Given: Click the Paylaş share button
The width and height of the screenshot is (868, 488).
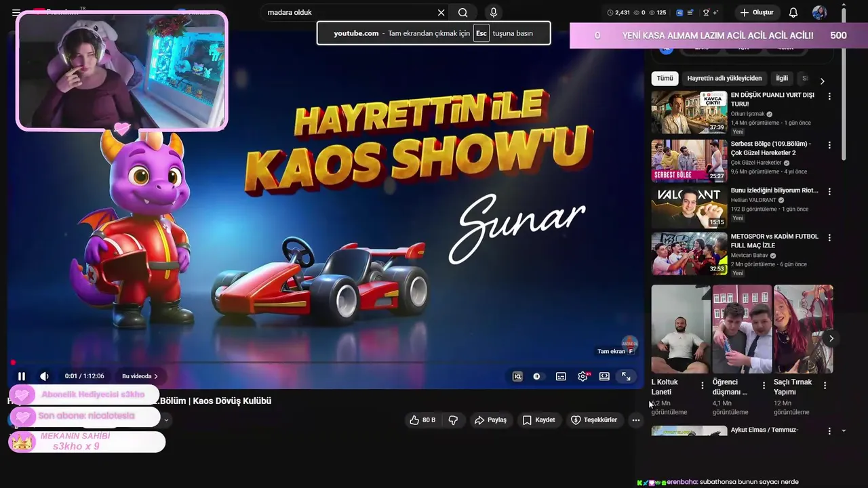Looking at the screenshot, I should pyautogui.click(x=490, y=420).
